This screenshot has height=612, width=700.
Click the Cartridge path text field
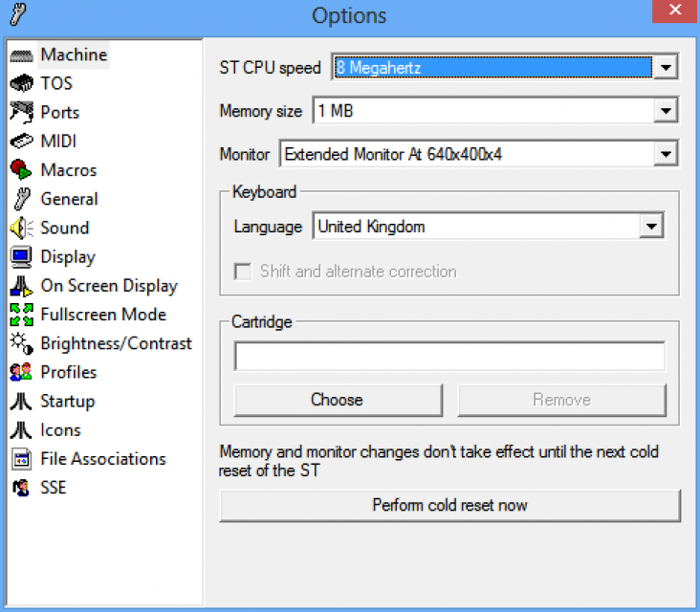click(450, 357)
